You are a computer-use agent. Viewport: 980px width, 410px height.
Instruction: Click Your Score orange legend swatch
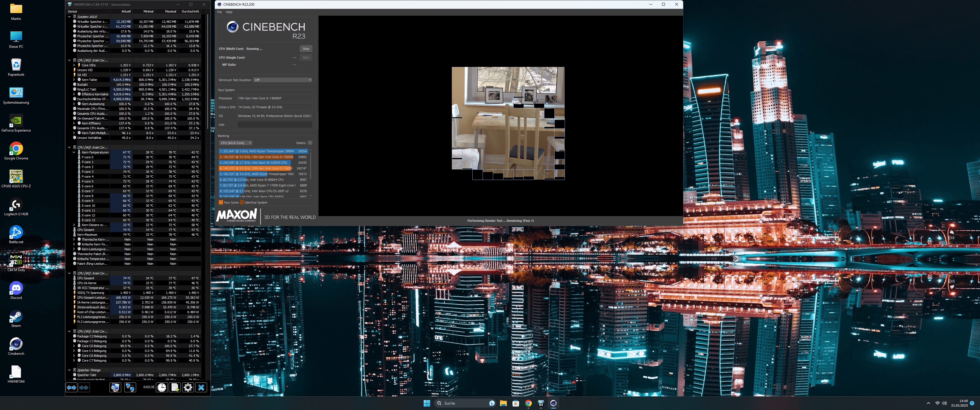pyautogui.click(x=221, y=202)
